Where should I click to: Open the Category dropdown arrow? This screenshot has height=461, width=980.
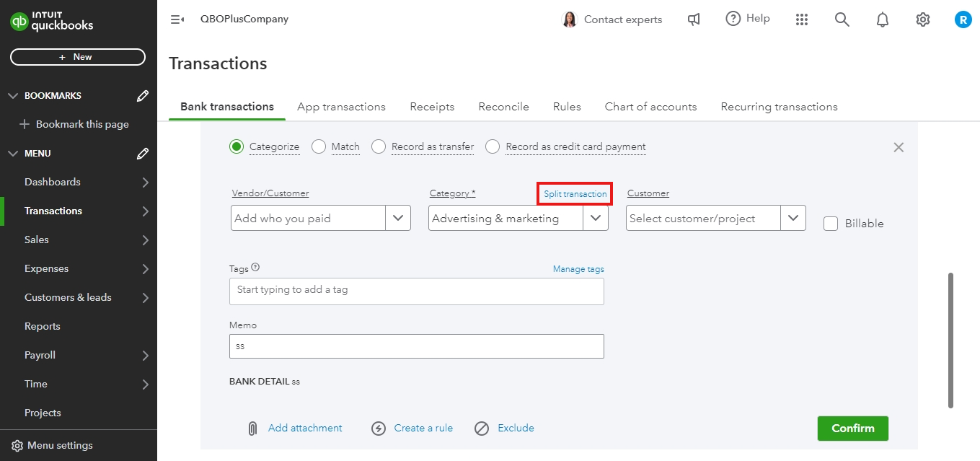[x=596, y=219]
